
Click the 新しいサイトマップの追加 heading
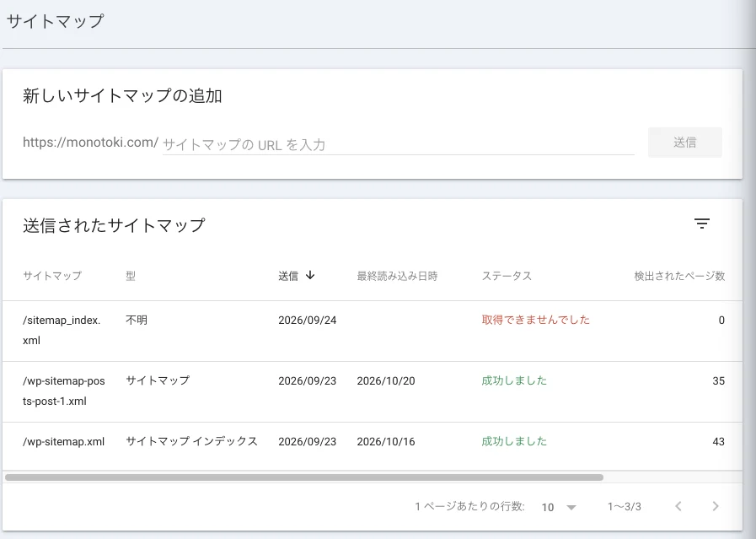tap(122, 95)
